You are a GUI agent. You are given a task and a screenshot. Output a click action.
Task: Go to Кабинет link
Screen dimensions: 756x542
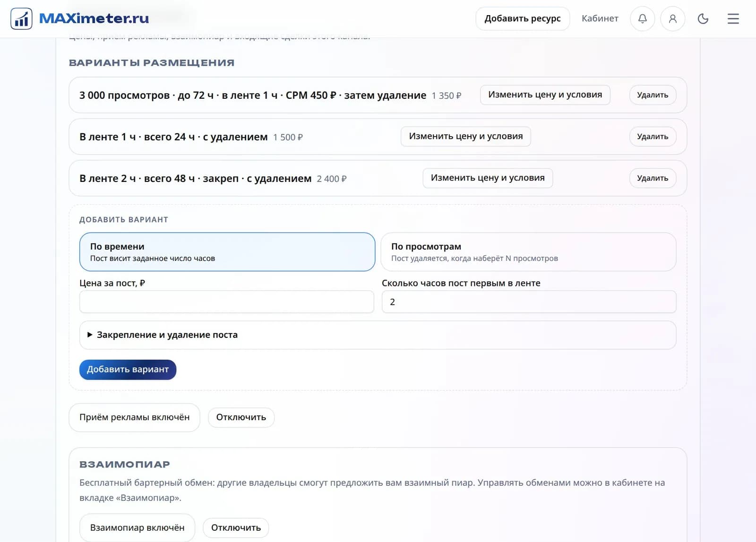(x=600, y=18)
